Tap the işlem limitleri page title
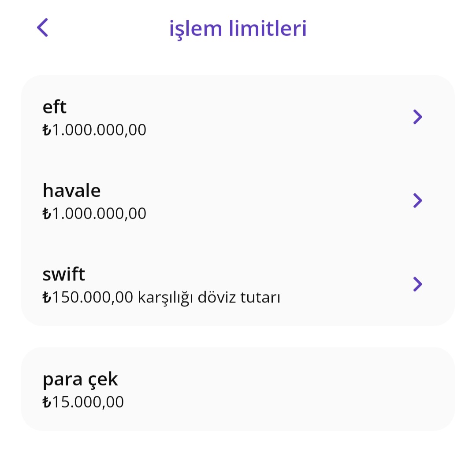Viewport: 476px width, 458px height. coord(238,28)
